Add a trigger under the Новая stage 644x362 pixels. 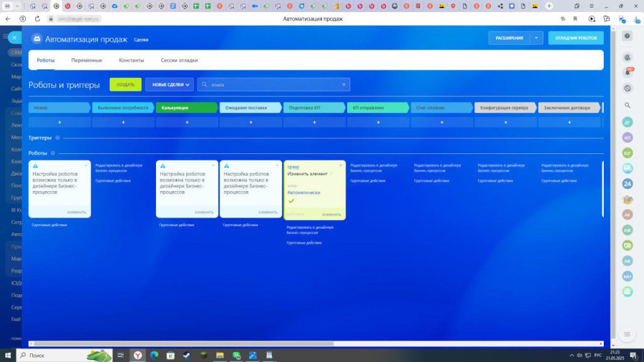[60, 122]
